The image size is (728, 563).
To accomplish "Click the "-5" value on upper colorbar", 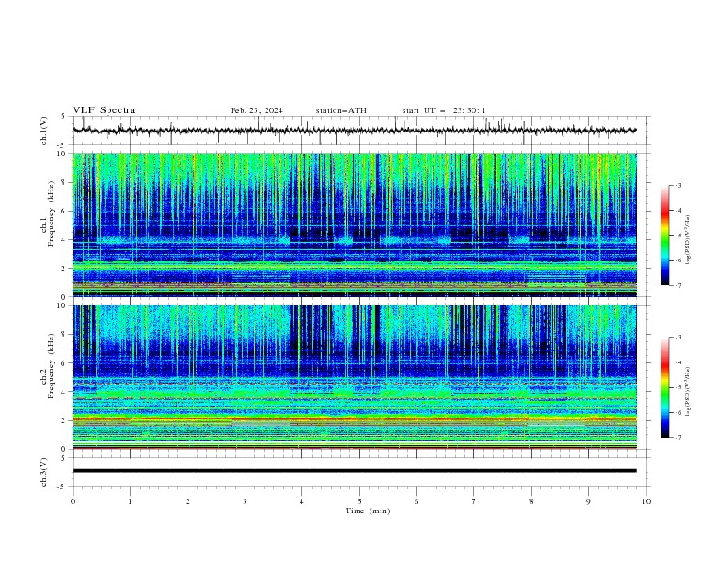I will pyautogui.click(x=677, y=236).
